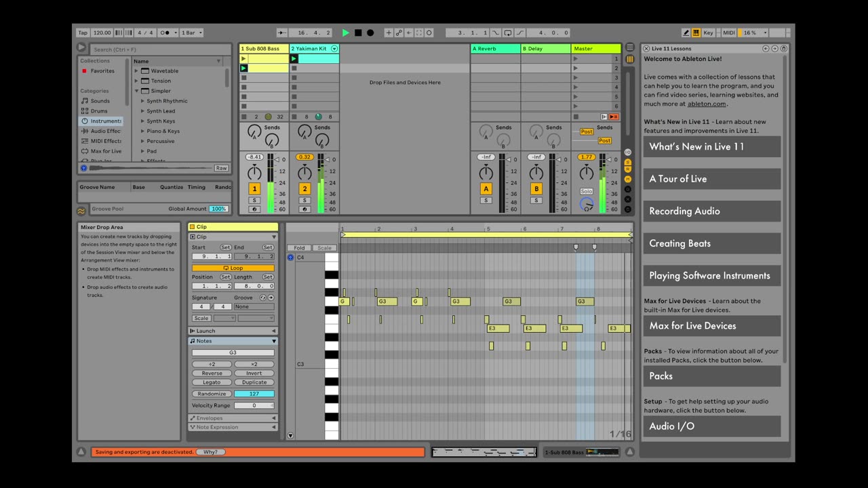
Task: Open the MIDI Effects category
Action: (x=102, y=141)
